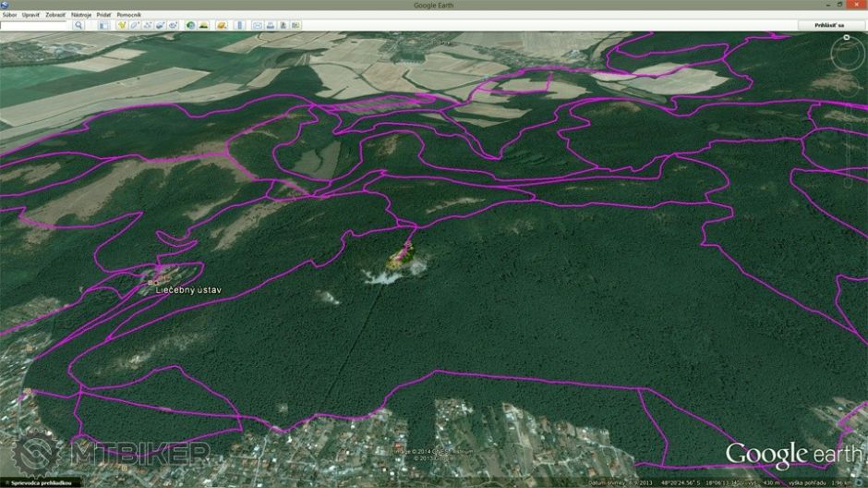Click the Print icon in toolbar
868x488 pixels.
coord(270,25)
